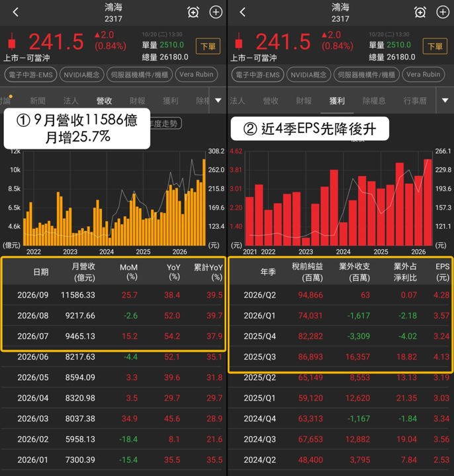Image resolution: width=454 pixels, height=476 pixels.
Task: Select 2024/Q2 earnings row
Action: pos(341,460)
